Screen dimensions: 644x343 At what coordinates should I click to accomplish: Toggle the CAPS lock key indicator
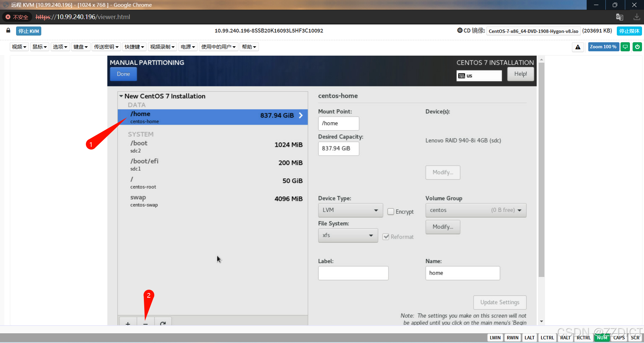tap(619, 338)
